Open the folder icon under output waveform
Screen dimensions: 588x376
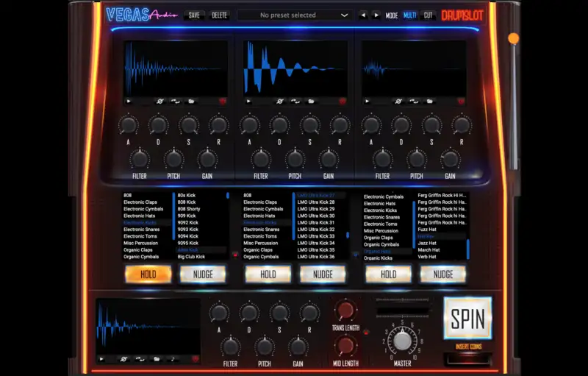pos(157,359)
